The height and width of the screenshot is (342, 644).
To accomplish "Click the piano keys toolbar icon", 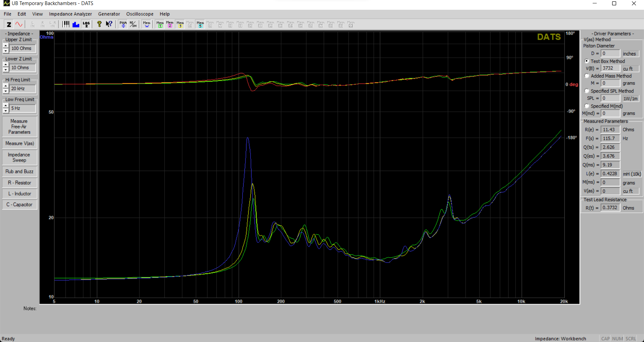I will (66, 24).
